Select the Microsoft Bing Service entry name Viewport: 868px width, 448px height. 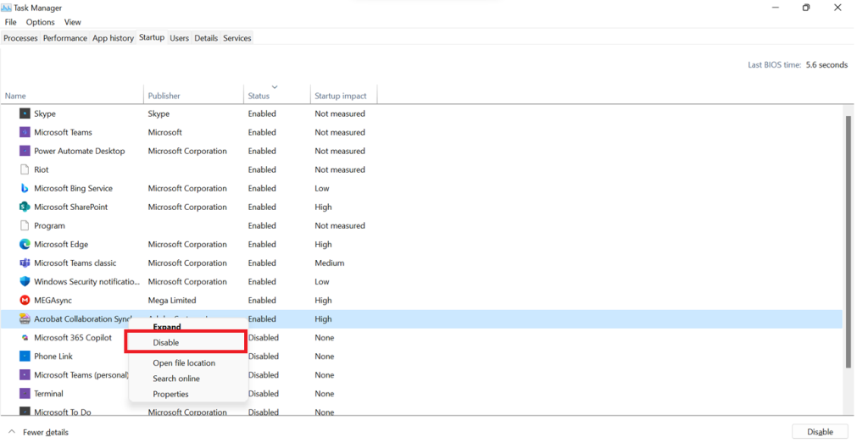73,189
